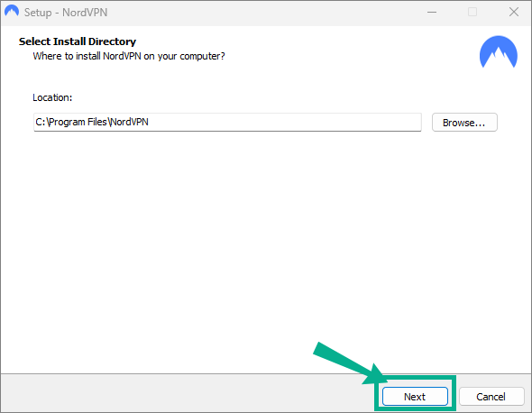Open the Browse... folder picker

pyautogui.click(x=464, y=122)
